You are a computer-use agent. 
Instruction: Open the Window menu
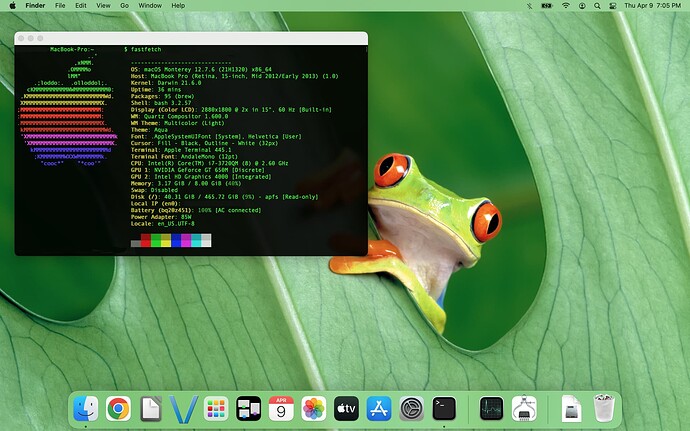click(x=150, y=6)
